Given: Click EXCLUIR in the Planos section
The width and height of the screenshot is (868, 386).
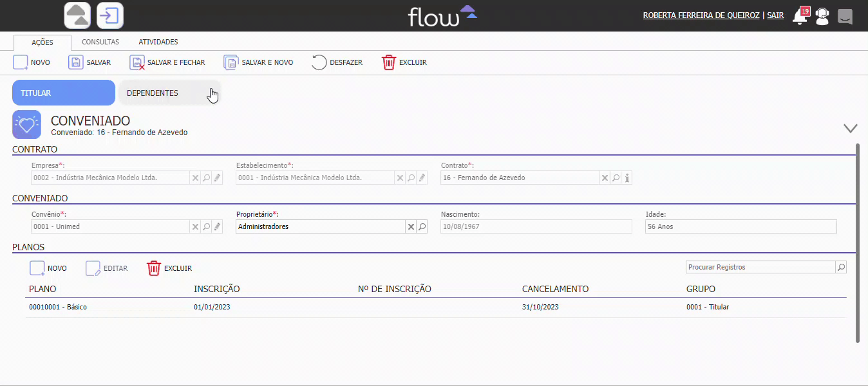Looking at the screenshot, I should tap(169, 268).
